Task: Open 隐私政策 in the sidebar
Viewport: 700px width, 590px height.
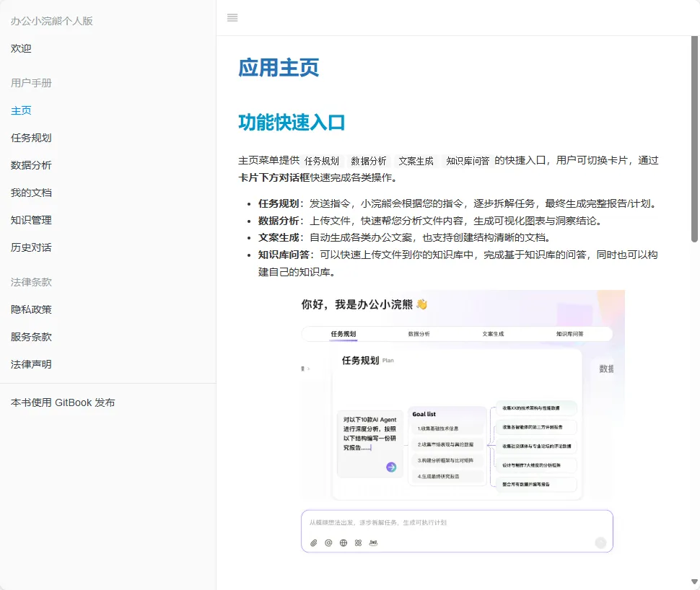Action: click(31, 309)
